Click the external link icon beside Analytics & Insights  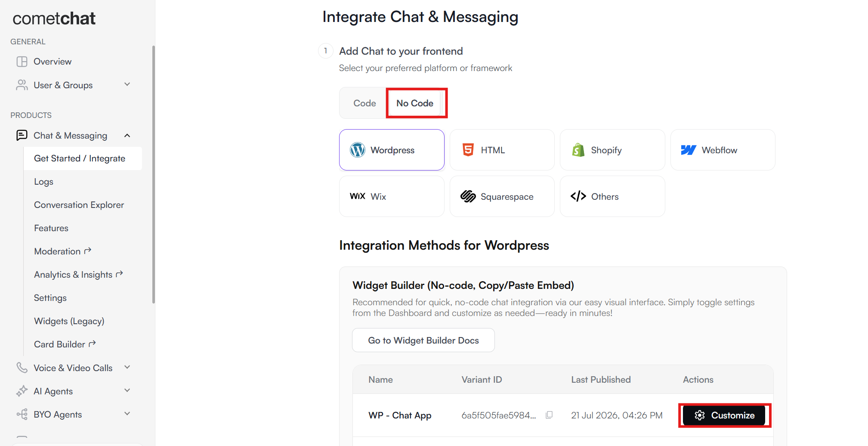coord(120,274)
